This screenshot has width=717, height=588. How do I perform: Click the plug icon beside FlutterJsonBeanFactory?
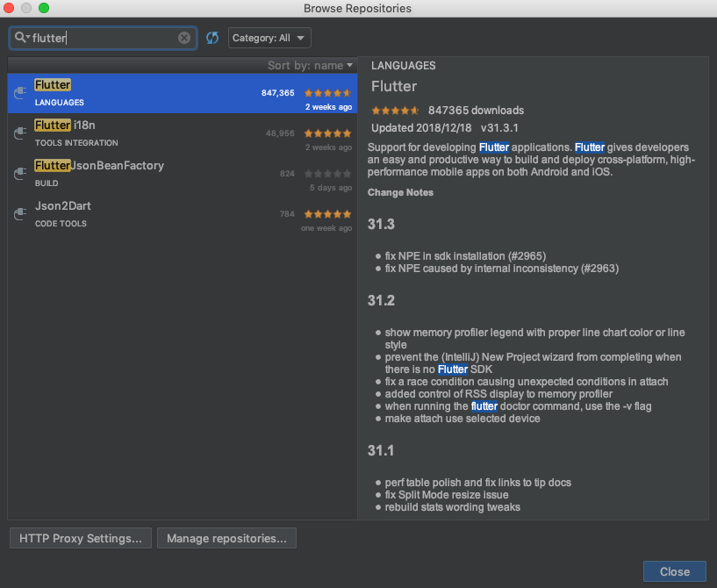pos(20,173)
